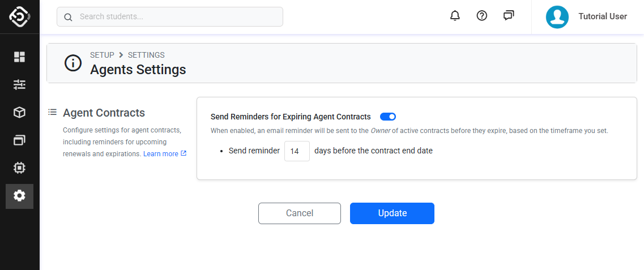The image size is (644, 270).
Task: Disable Send Reminders for Expiring Contracts toggle
Action: [388, 117]
